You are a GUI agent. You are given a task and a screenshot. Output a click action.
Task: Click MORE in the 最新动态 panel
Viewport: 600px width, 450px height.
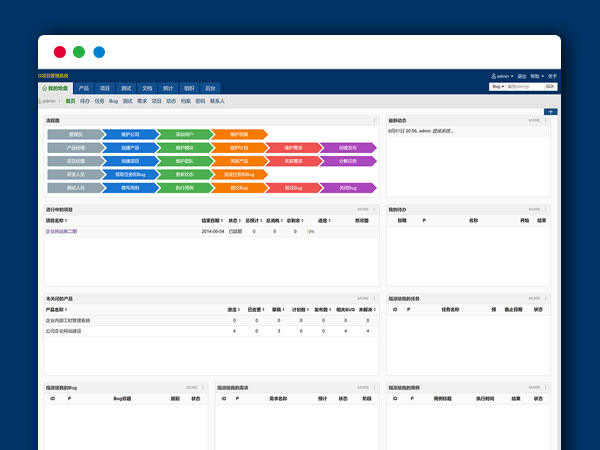click(x=534, y=119)
